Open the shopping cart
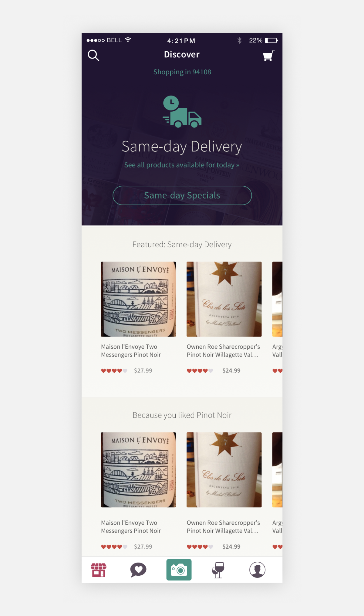364x616 pixels. (x=268, y=56)
